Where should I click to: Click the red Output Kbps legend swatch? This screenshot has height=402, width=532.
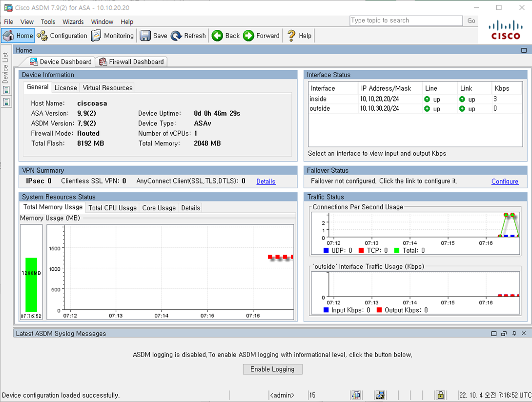379,310
